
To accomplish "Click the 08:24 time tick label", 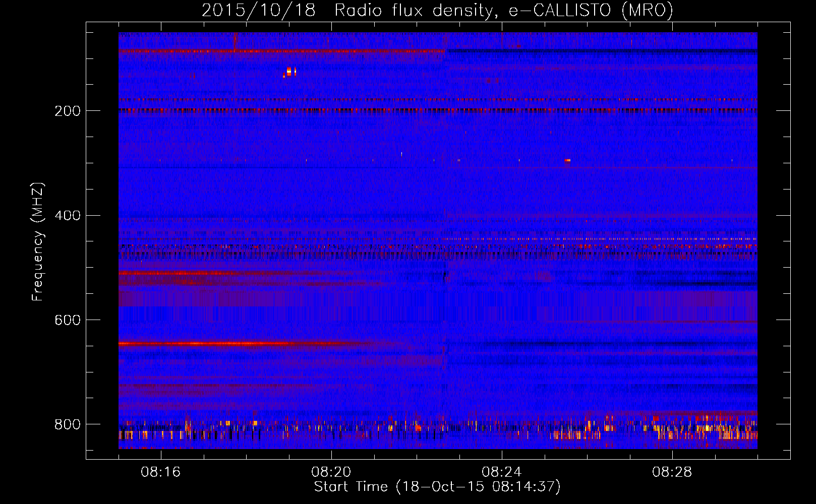I will coord(501,472).
